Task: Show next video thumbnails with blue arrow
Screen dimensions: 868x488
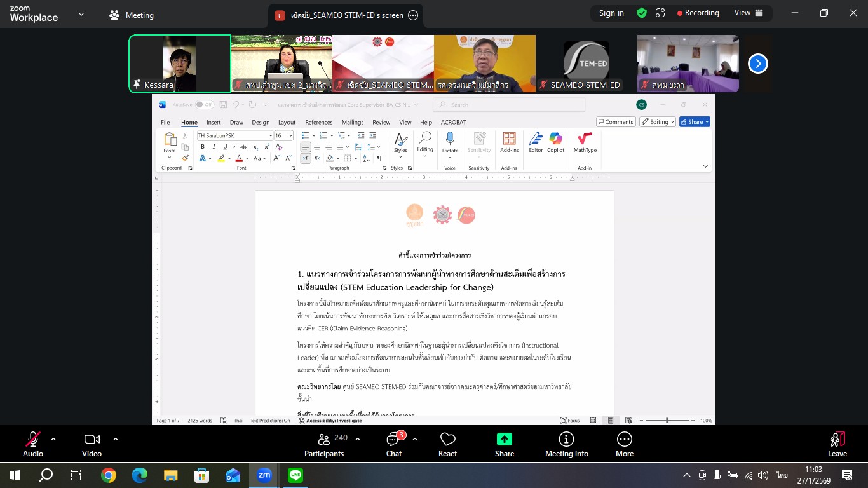Action: click(757, 64)
